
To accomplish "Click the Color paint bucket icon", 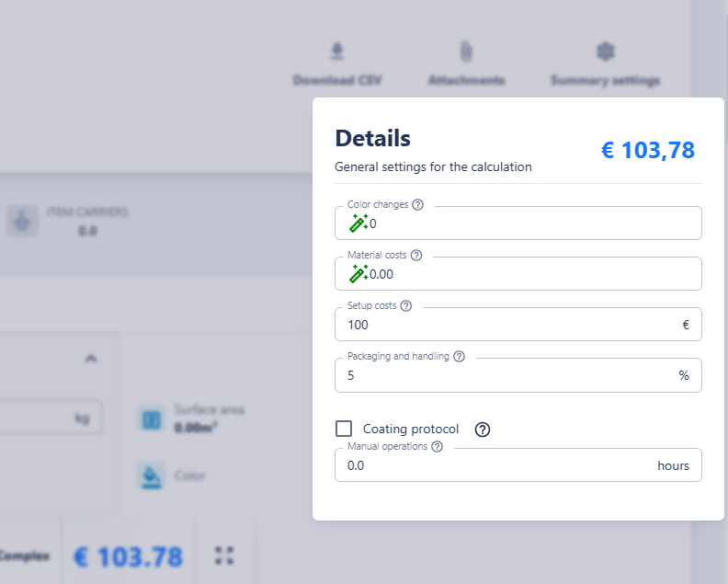I will pyautogui.click(x=150, y=475).
